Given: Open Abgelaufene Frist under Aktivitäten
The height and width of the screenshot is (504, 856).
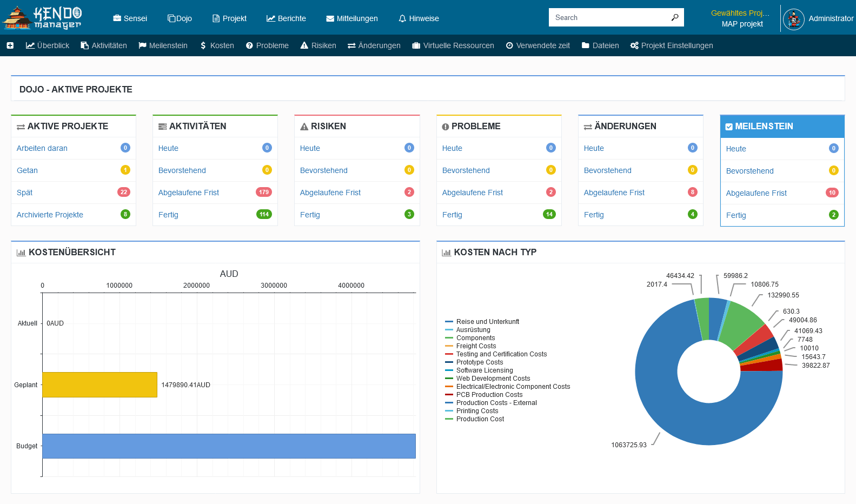Looking at the screenshot, I should coord(189,193).
